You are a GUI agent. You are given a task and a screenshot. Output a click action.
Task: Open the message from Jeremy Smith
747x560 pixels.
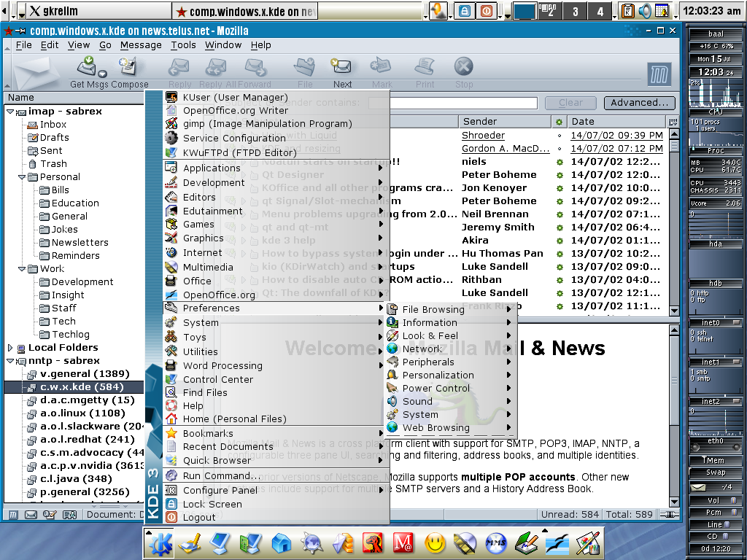(x=498, y=227)
